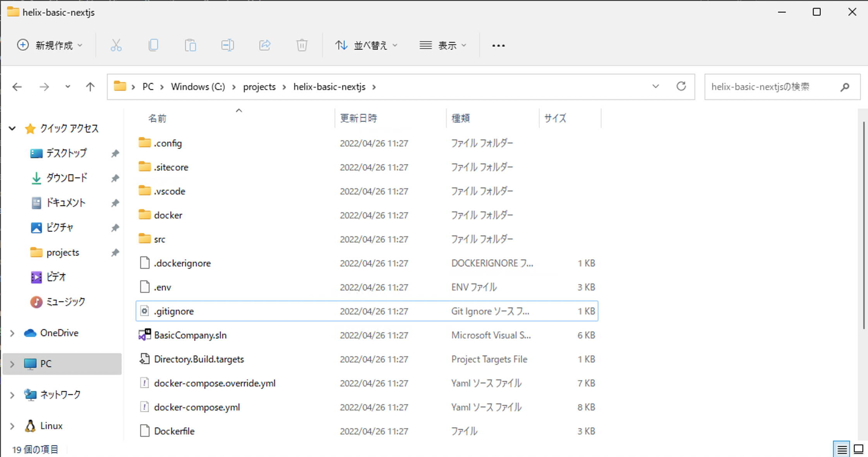Click the Paste clipboard icon
This screenshot has width=868, height=457.
tap(190, 45)
